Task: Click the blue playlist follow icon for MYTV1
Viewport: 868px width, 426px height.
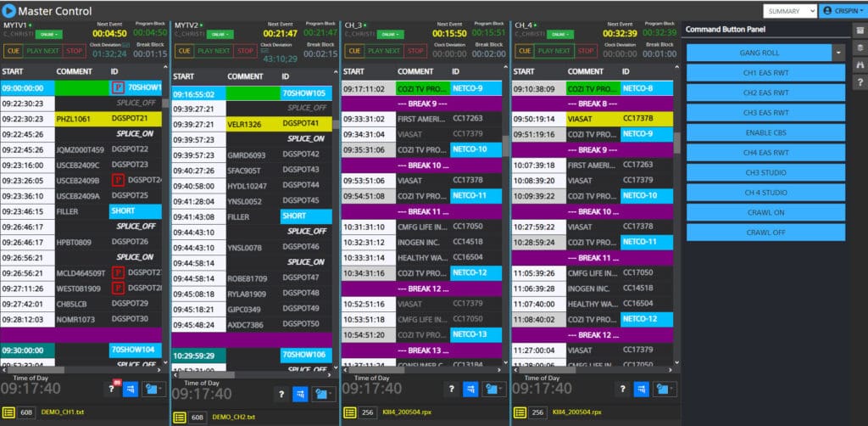Action: (130, 389)
